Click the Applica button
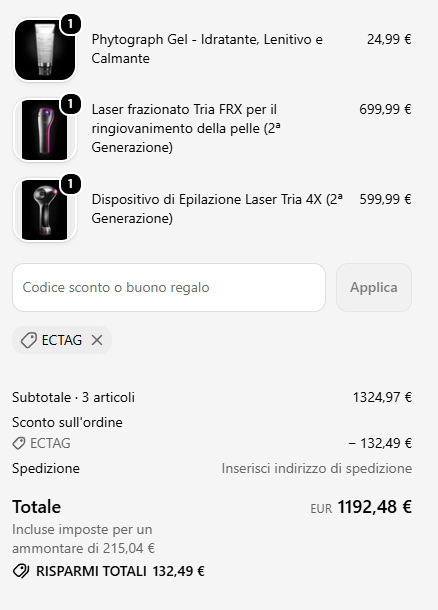This screenshot has width=438, height=610. click(374, 287)
